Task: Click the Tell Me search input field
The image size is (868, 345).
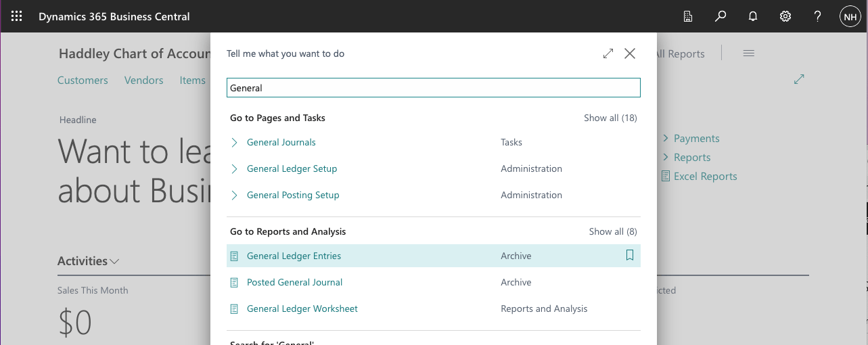Action: click(x=433, y=88)
